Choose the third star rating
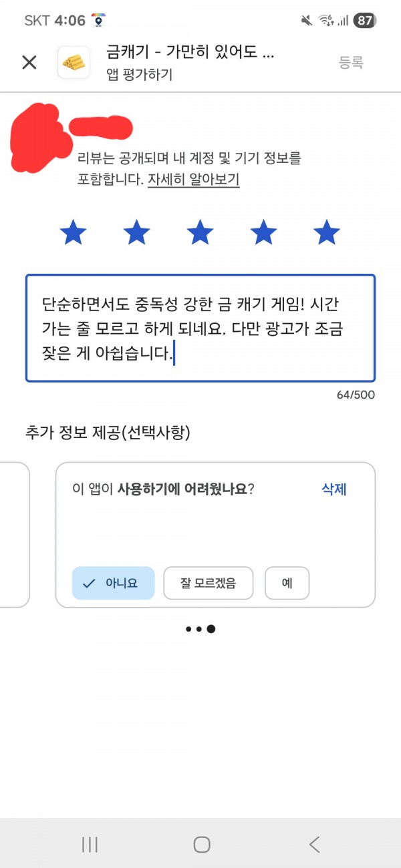This screenshot has width=401, height=868. click(200, 233)
